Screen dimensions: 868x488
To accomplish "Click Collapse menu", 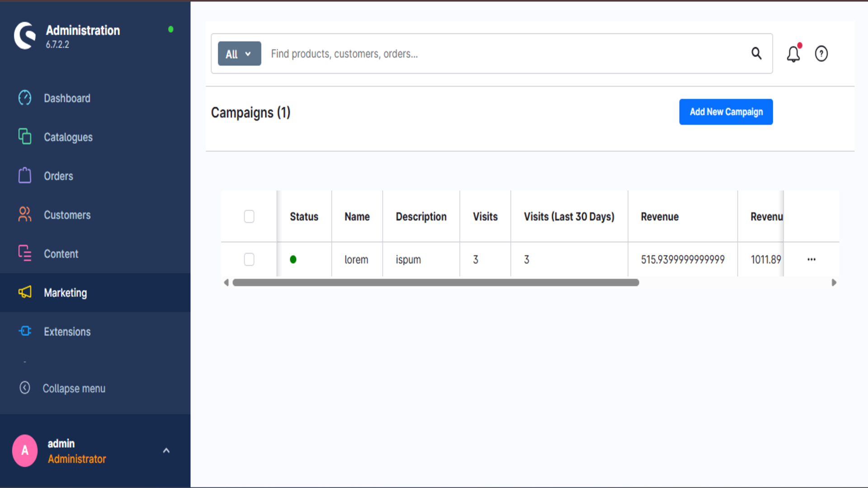I will (74, 389).
